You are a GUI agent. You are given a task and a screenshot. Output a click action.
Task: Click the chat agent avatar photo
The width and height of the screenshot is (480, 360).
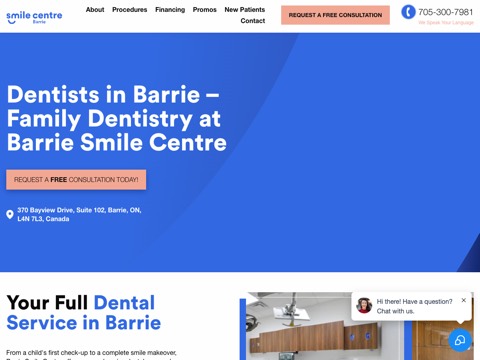pos(364,305)
